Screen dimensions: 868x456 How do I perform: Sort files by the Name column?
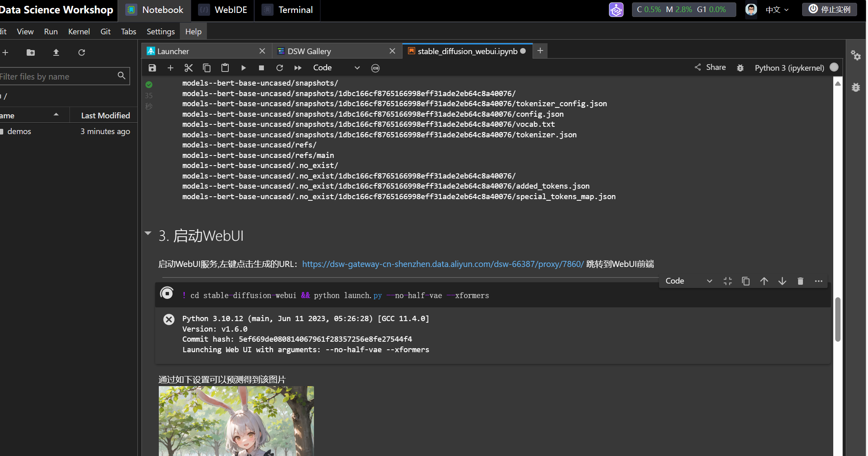click(34, 116)
